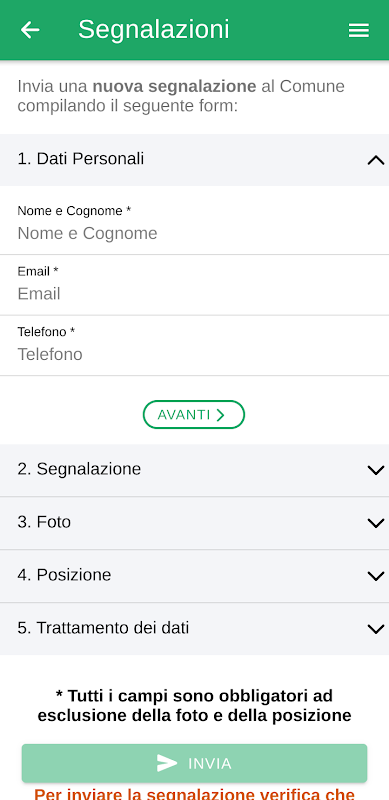Go back using the header arrow

coord(30,30)
